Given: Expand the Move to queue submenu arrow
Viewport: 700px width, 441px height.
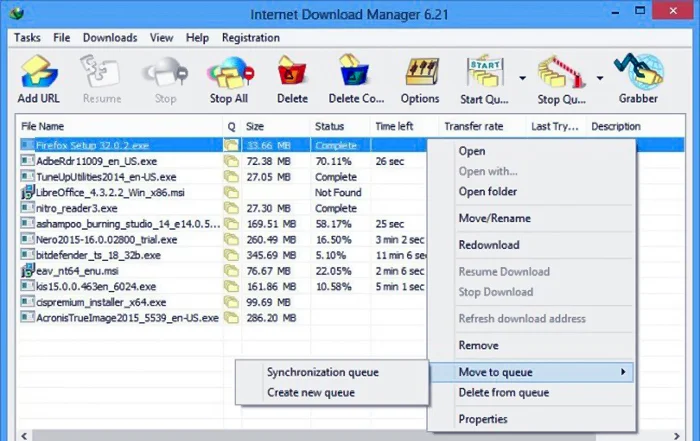Looking at the screenshot, I should click(623, 372).
